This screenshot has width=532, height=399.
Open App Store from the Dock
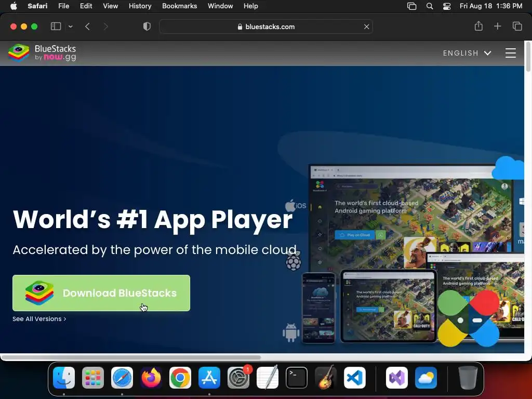click(209, 378)
